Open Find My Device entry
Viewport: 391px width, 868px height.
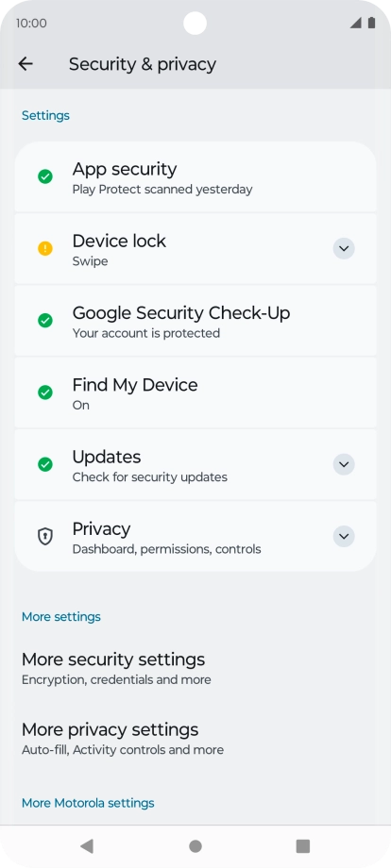(x=195, y=393)
